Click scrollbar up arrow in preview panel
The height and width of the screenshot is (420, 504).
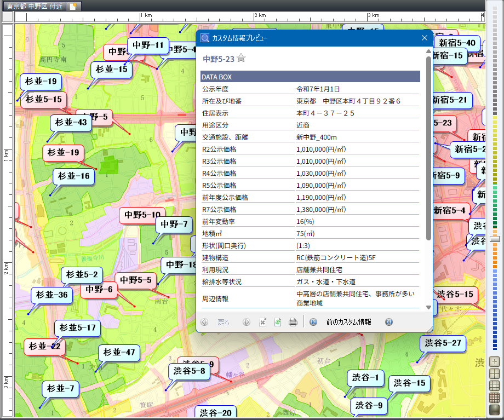pyautogui.click(x=428, y=51)
